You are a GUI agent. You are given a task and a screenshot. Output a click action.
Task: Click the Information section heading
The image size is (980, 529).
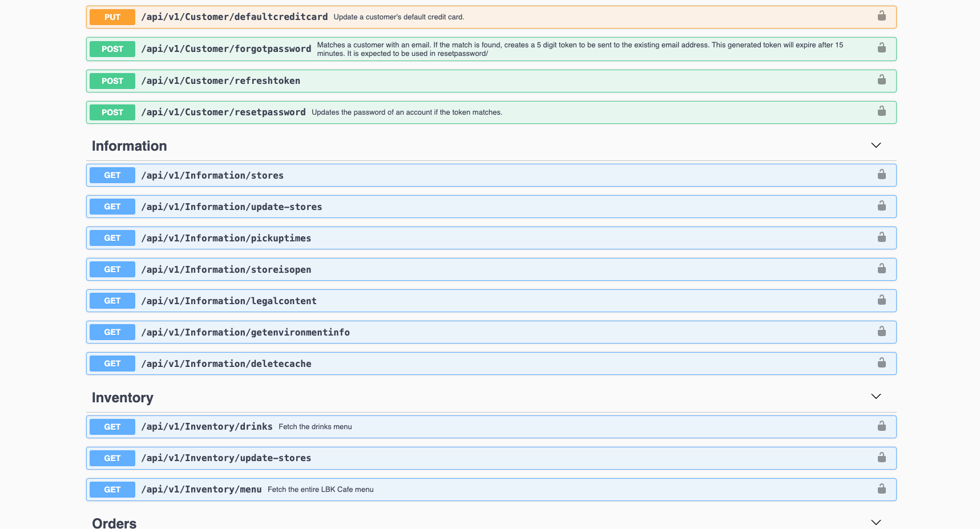point(130,146)
